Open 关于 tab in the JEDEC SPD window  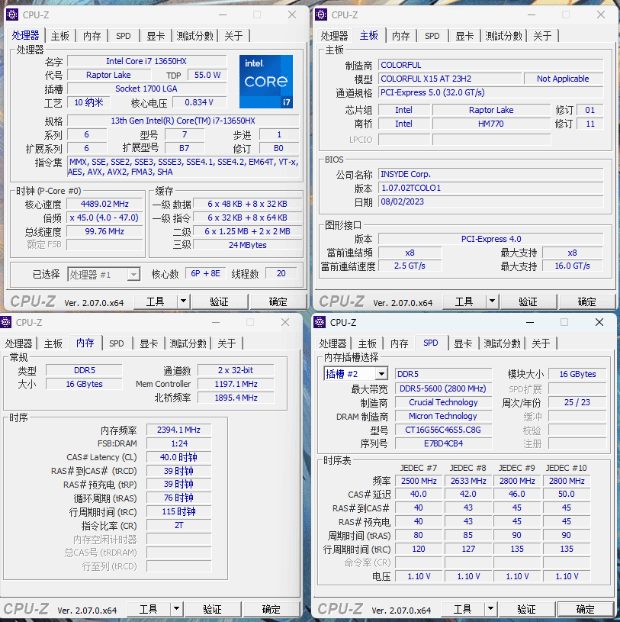click(541, 344)
